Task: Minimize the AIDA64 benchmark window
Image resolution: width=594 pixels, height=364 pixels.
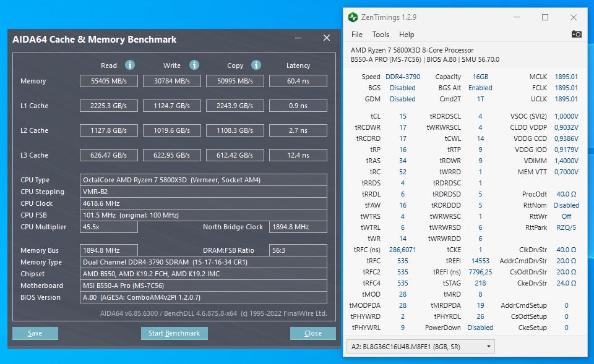Action: click(x=298, y=38)
